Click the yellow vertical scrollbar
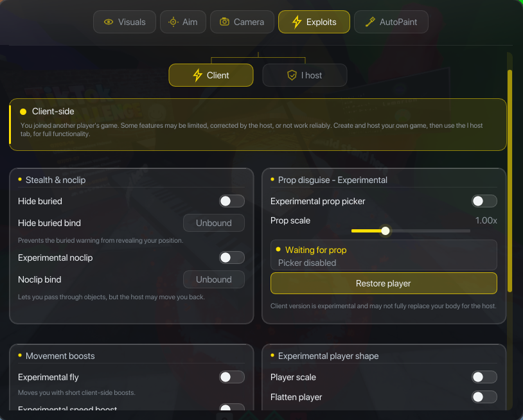This screenshot has height=420, width=523. pyautogui.click(x=510, y=181)
